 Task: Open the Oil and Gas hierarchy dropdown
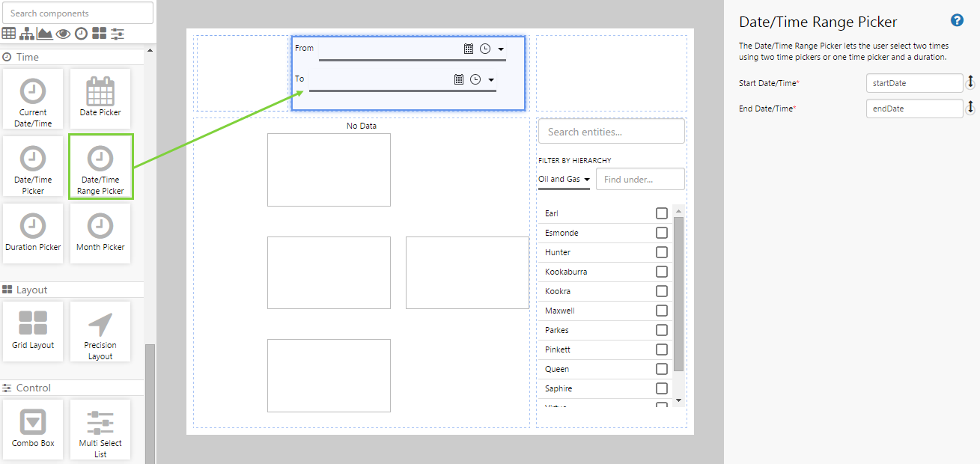click(564, 180)
